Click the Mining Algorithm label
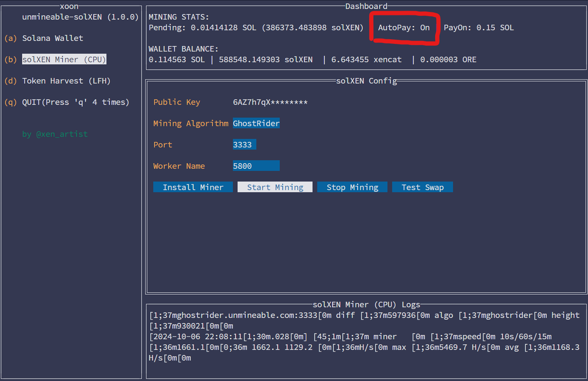The height and width of the screenshot is (381, 588). tap(191, 124)
